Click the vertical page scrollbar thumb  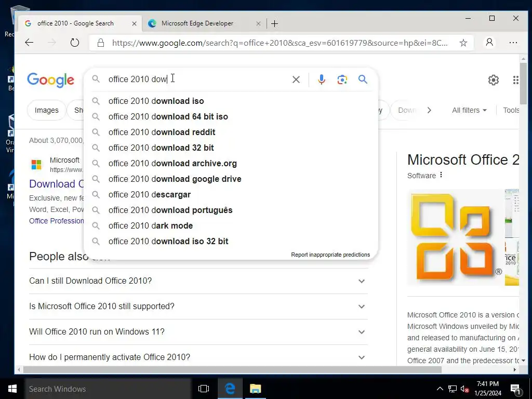(x=523, y=83)
